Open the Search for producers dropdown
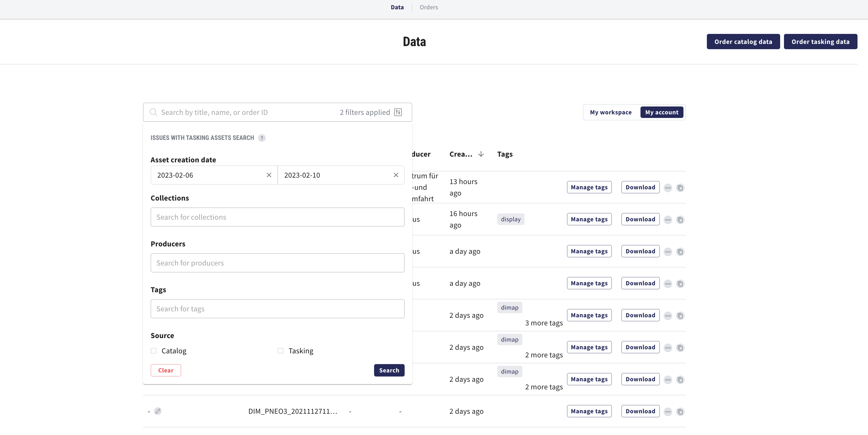 coord(277,263)
